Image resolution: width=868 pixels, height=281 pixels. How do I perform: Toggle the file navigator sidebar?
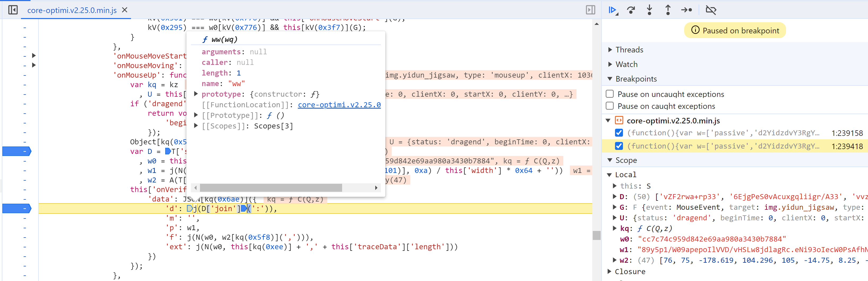[13, 10]
